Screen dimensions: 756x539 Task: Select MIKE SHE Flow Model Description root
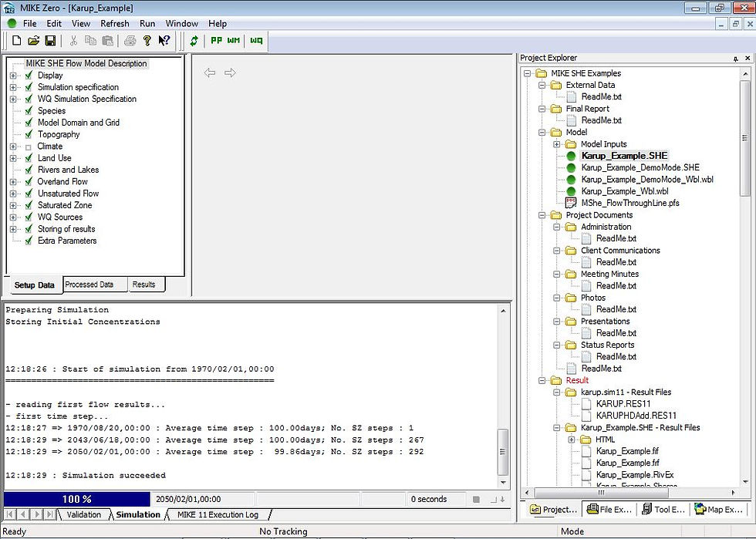[86, 64]
